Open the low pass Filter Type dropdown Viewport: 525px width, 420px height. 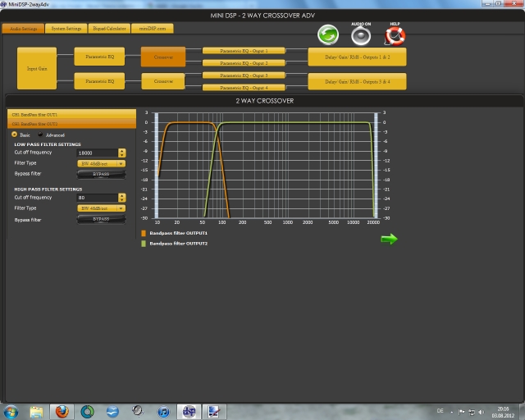pyautogui.click(x=102, y=163)
